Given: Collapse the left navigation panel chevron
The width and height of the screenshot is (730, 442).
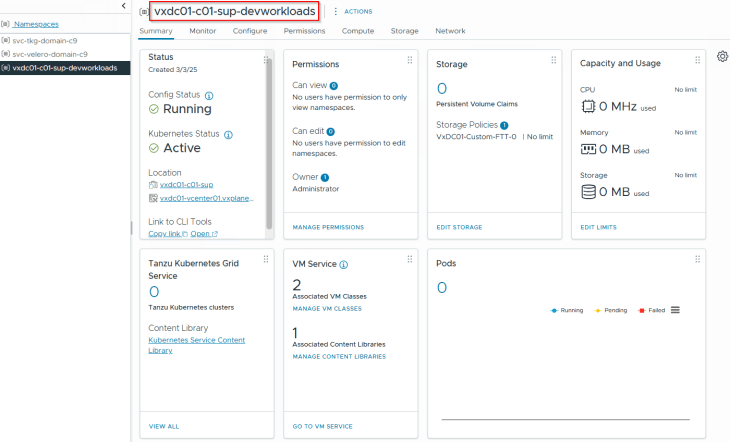Looking at the screenshot, I should (x=122, y=7).
